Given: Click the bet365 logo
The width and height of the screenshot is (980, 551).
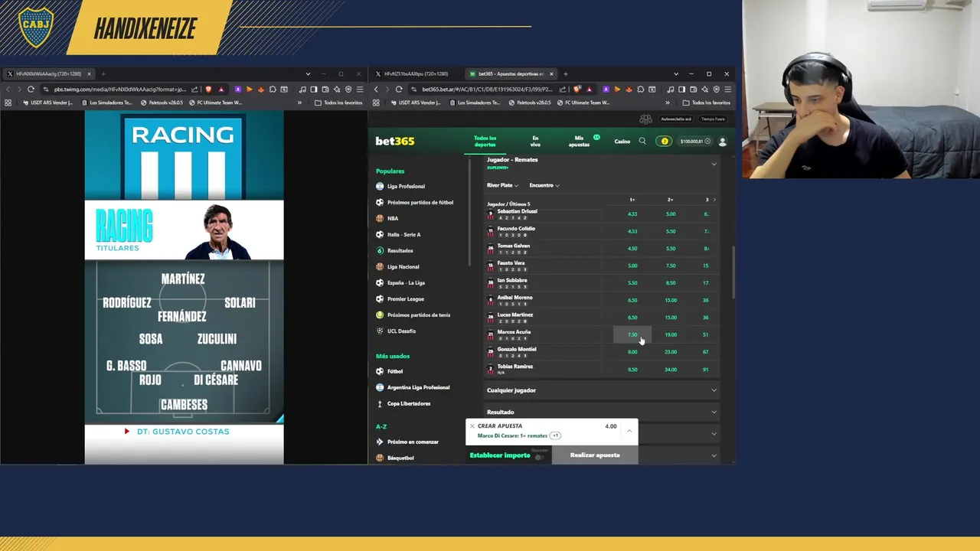Looking at the screenshot, I should coord(395,142).
